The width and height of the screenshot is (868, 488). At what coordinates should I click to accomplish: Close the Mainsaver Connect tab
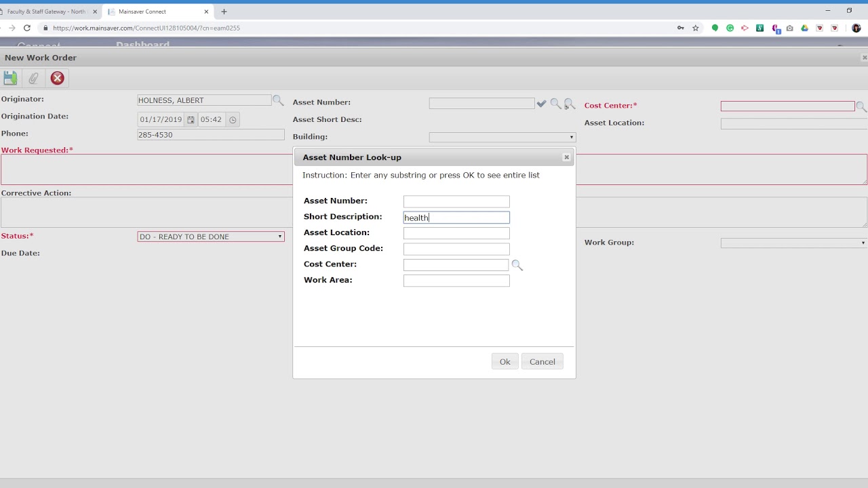[x=206, y=12]
